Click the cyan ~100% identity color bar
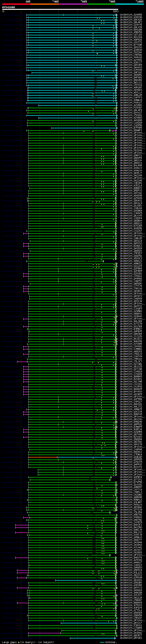Viewport: 146px width, 644px height. coord(130,4)
